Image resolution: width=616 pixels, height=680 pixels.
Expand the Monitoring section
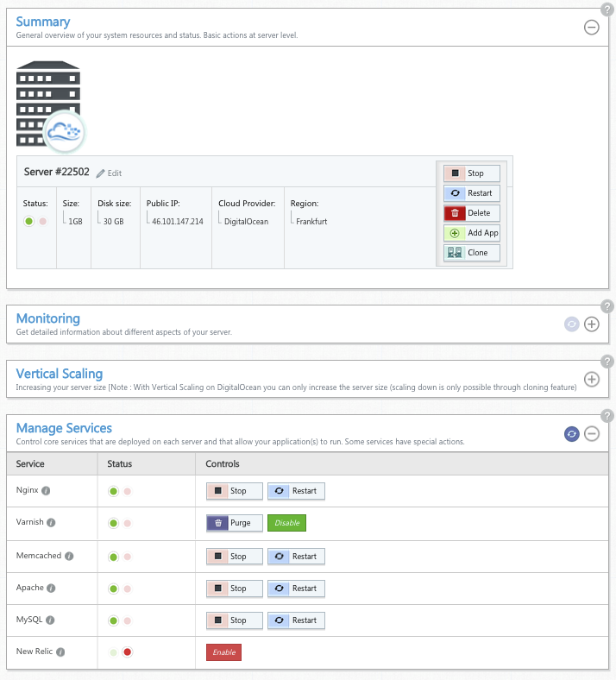click(591, 324)
